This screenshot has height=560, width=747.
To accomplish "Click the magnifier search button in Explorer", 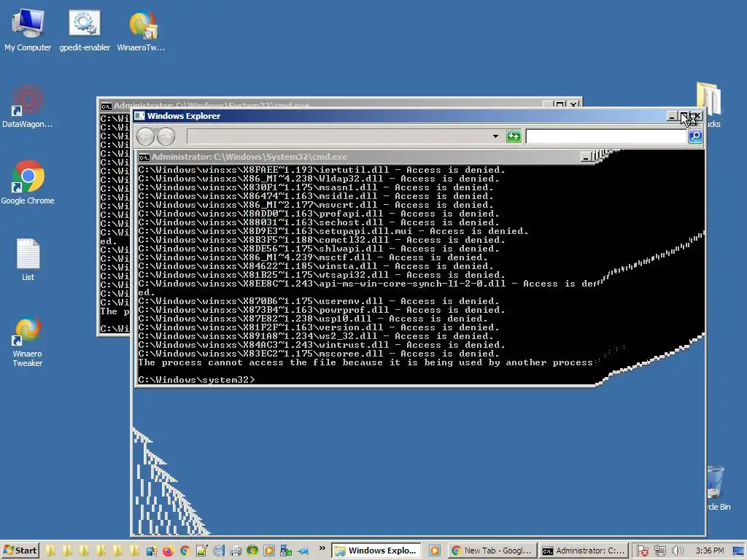I will [695, 136].
